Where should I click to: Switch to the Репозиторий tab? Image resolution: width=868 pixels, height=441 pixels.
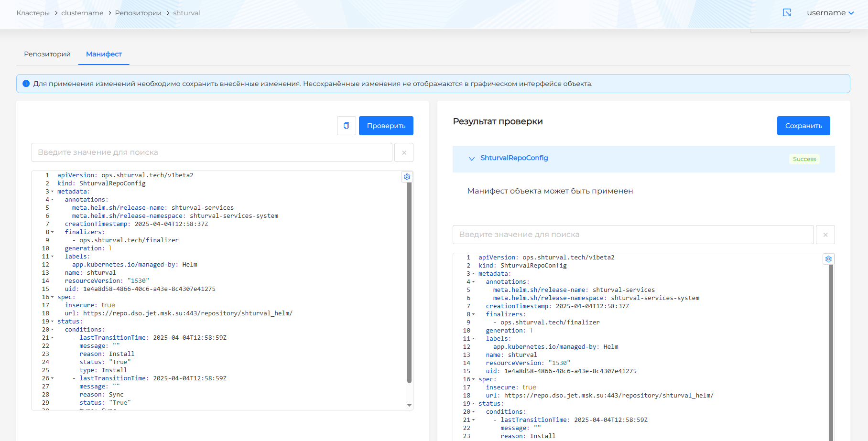[47, 54]
